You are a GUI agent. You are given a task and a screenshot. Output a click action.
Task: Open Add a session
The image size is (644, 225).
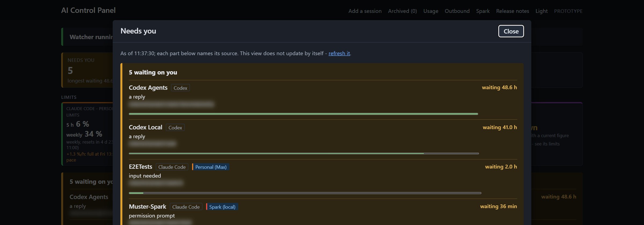pyautogui.click(x=365, y=11)
